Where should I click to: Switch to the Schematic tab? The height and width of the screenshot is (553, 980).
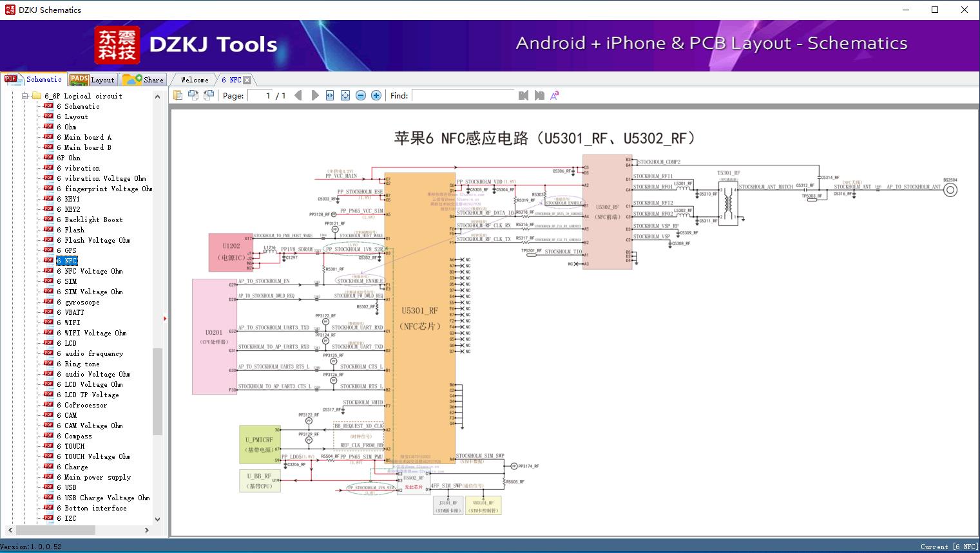pos(34,79)
